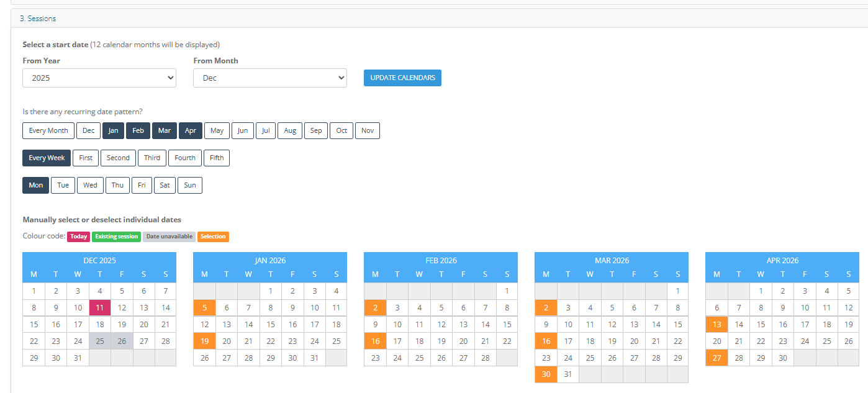Deselect January 19 in the 2026 calendar
The height and width of the screenshot is (393, 868).
pos(204,341)
